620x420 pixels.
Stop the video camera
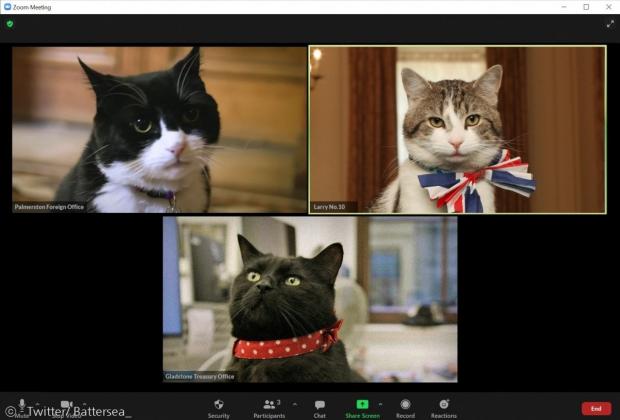(x=66, y=407)
